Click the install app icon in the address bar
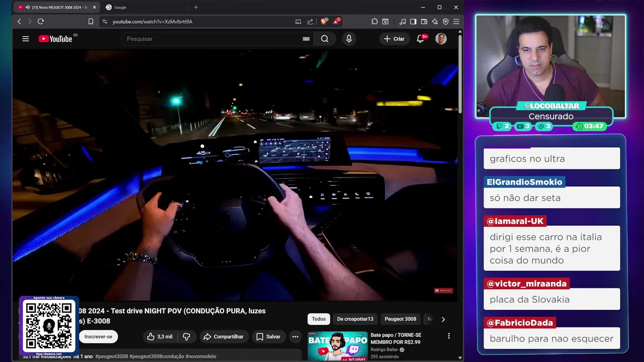This screenshot has width=644, height=362. (x=298, y=22)
